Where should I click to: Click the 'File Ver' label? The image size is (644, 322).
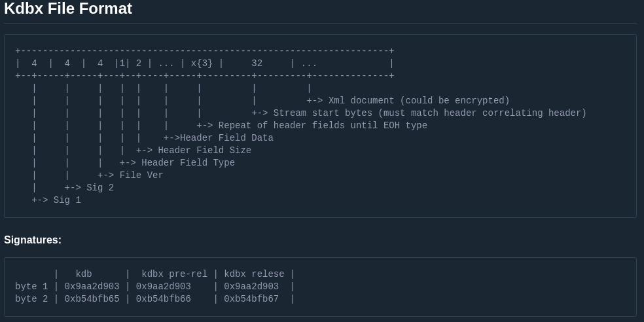click(x=141, y=175)
